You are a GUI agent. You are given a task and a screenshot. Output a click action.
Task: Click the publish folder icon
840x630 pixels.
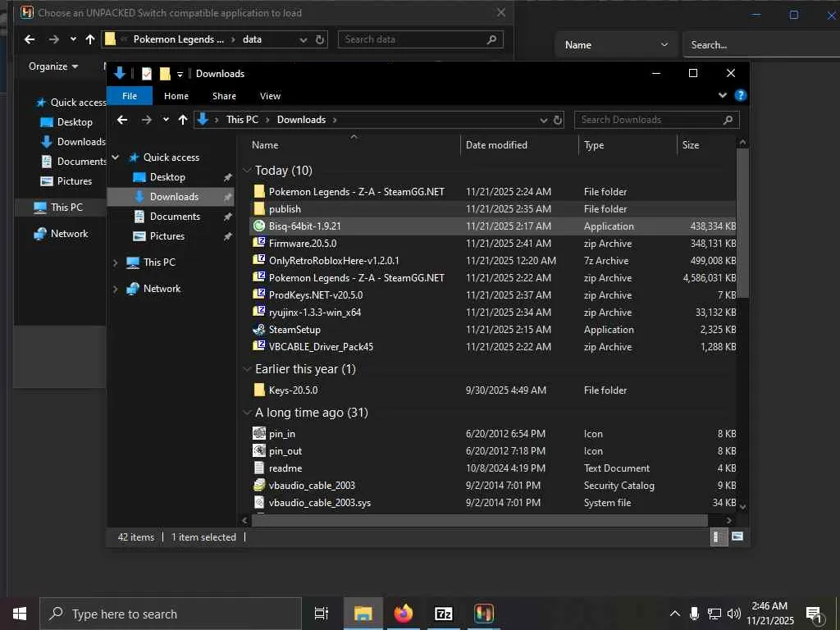(x=258, y=208)
